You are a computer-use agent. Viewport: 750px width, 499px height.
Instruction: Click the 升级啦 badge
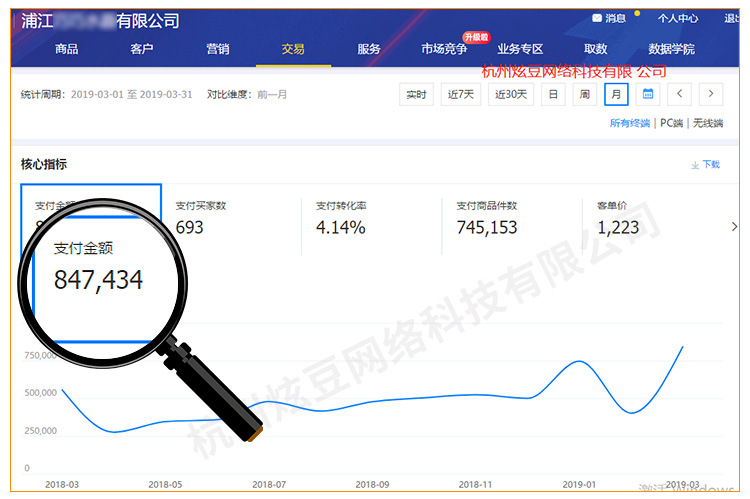[x=476, y=37]
